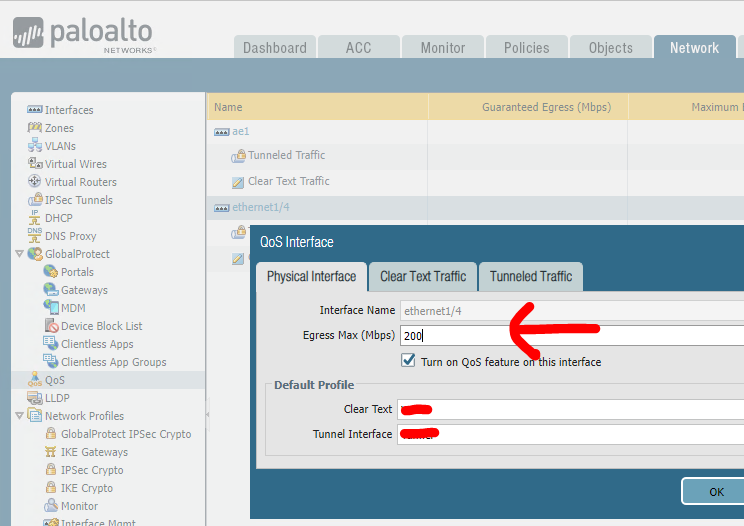Click the Interface Name field
The image size is (744, 526).
tap(572, 311)
